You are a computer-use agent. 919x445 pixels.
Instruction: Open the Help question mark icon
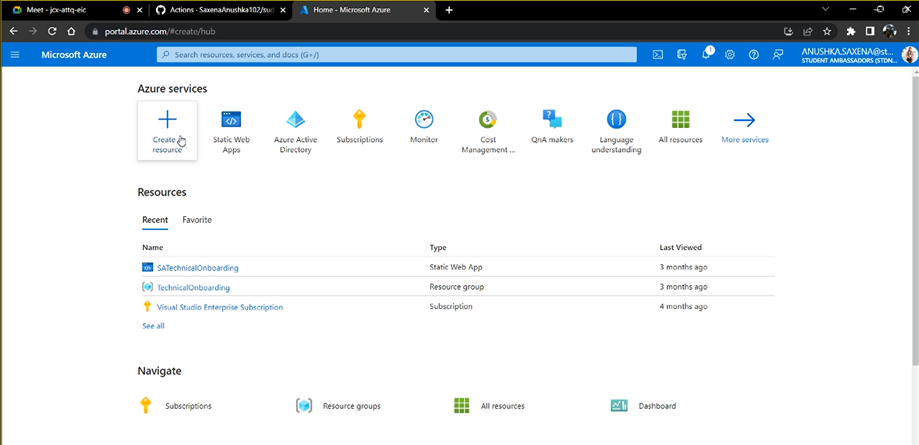pyautogui.click(x=754, y=55)
